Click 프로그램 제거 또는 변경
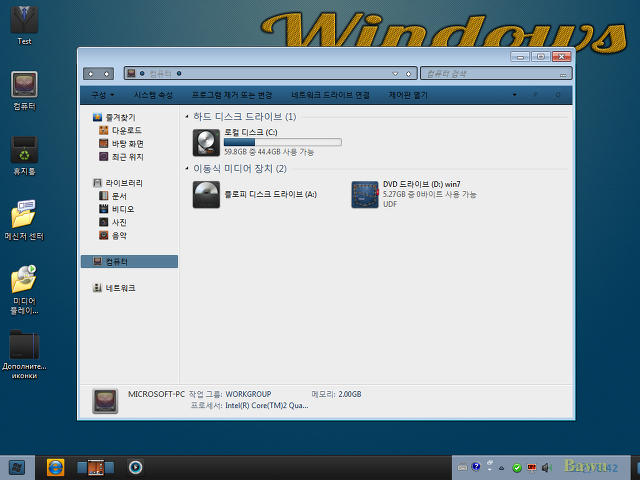The image size is (640, 480). click(x=232, y=95)
